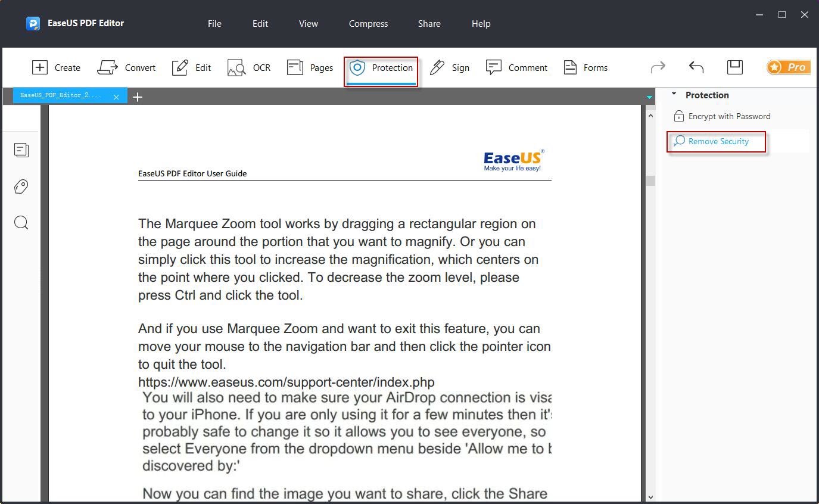The height and width of the screenshot is (504, 819).
Task: Open the Comment tool
Action: coord(517,67)
